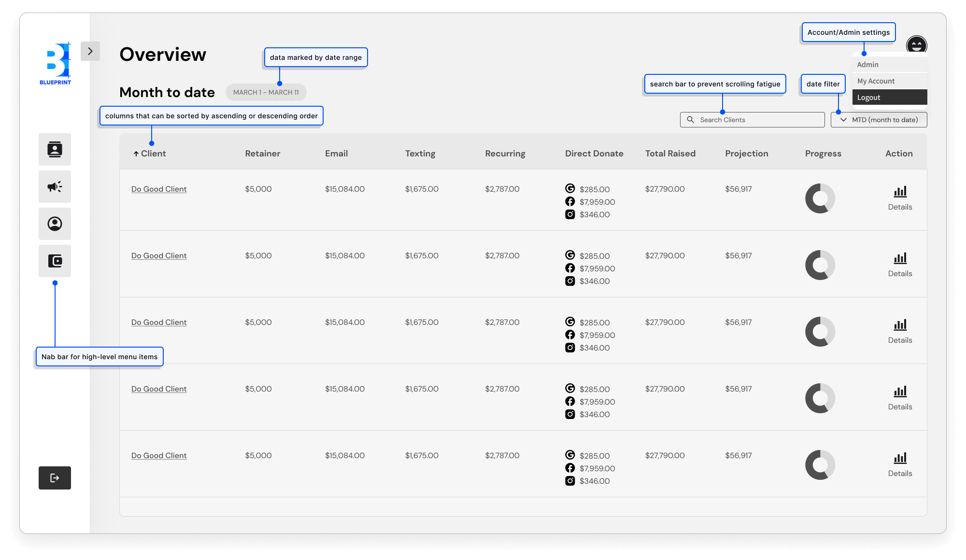
Task: Open the user profile sidebar icon
Action: [x=55, y=224]
